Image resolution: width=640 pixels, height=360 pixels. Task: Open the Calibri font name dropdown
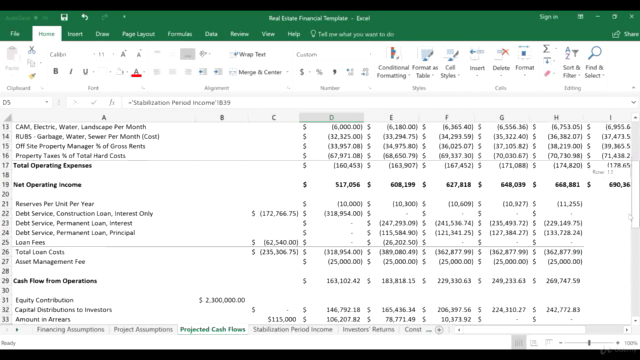click(94, 54)
